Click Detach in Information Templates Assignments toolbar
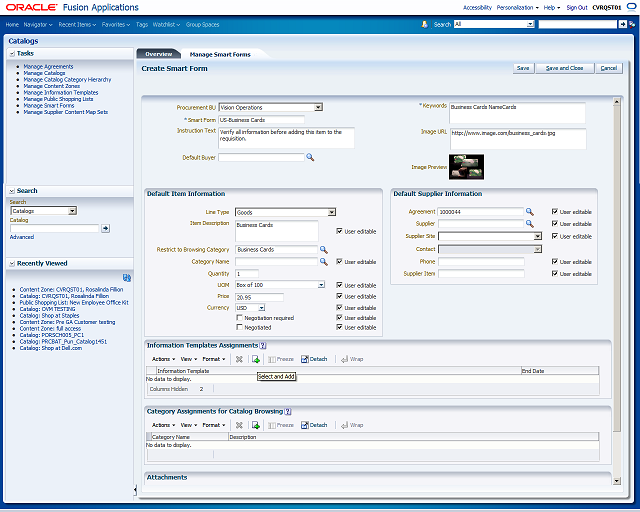The height and width of the screenshot is (512, 640). [x=314, y=359]
